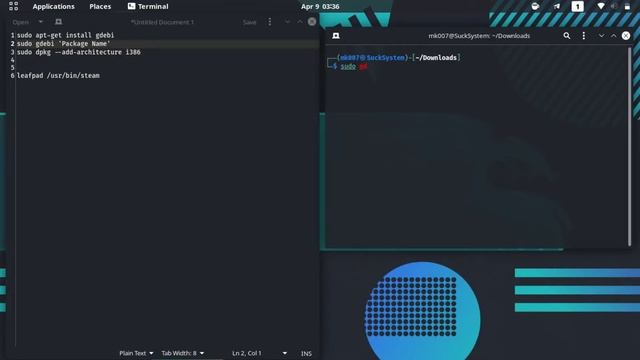Open the terminal's three-dot menu
640x360 pixels.
pos(584,36)
